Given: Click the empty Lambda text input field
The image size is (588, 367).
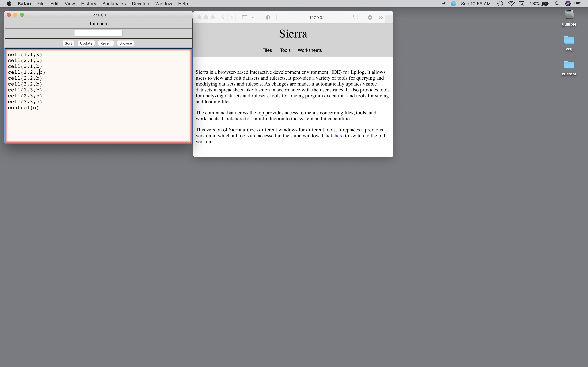Looking at the screenshot, I should [98, 33].
